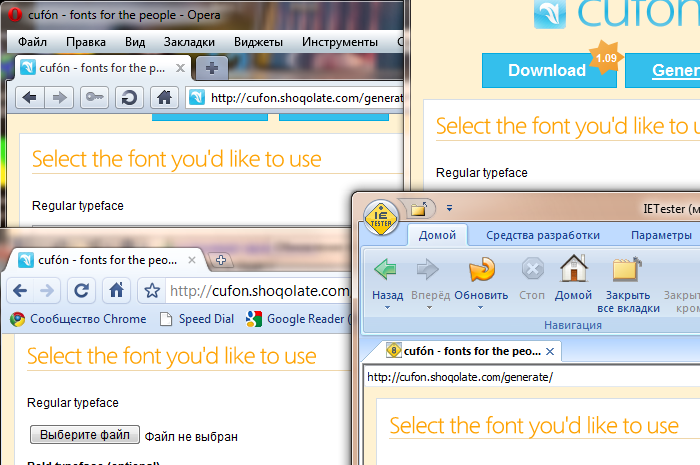The width and height of the screenshot is (700, 465).
Task: Reload the page in Chrome
Action: [81, 291]
